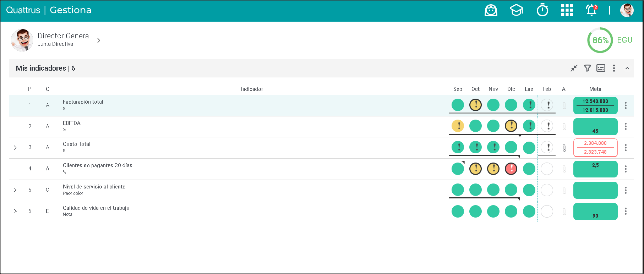The width and height of the screenshot is (644, 274).
Task: Click the apps grid icon
Action: click(x=567, y=10)
